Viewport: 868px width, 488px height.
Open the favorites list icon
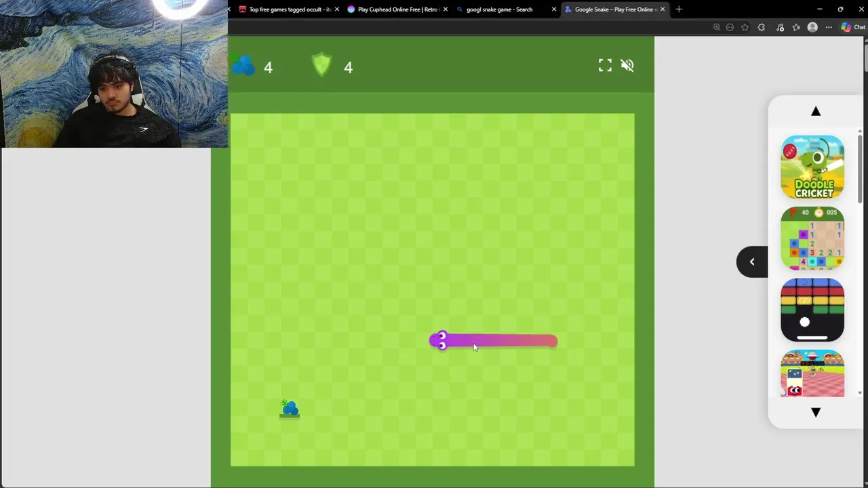point(796,27)
